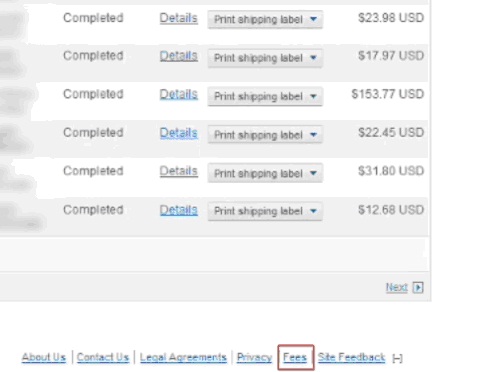This screenshot has width=484, height=372.
Task: Open the Site Feedback footer link
Action: click(x=351, y=358)
